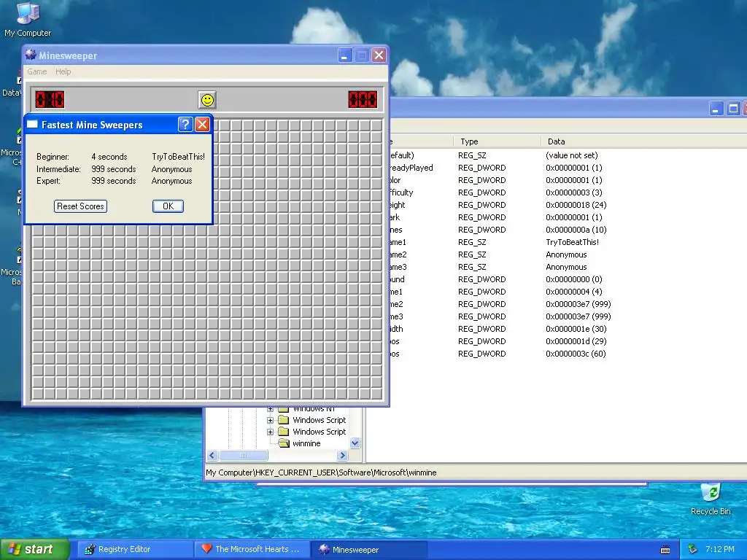Click the Reset Scores button
This screenshot has height=560, width=747.
80,206
